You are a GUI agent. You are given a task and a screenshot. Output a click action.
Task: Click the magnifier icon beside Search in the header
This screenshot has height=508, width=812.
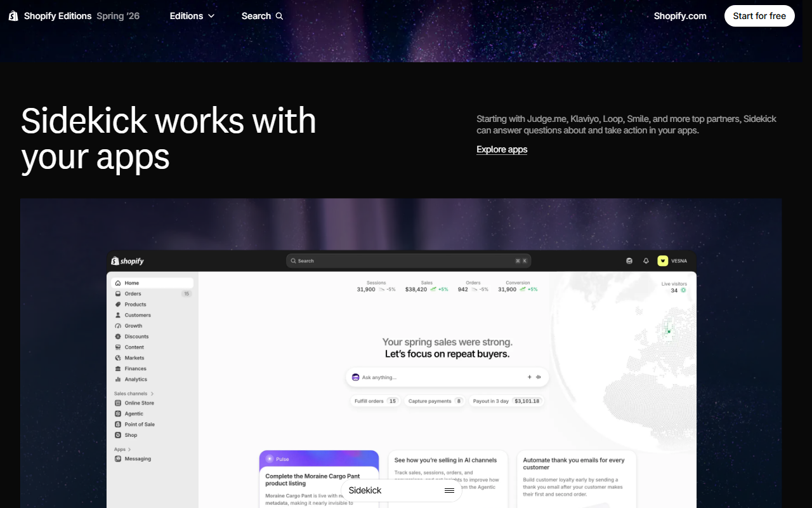coord(280,16)
